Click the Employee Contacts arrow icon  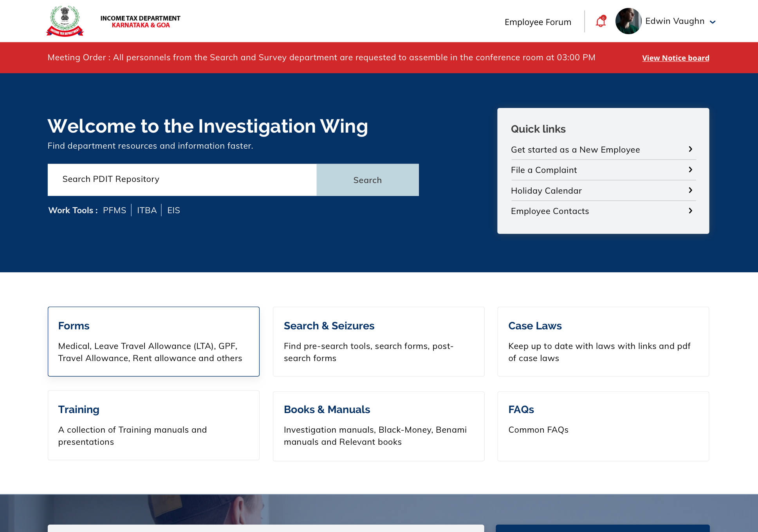tap(690, 210)
